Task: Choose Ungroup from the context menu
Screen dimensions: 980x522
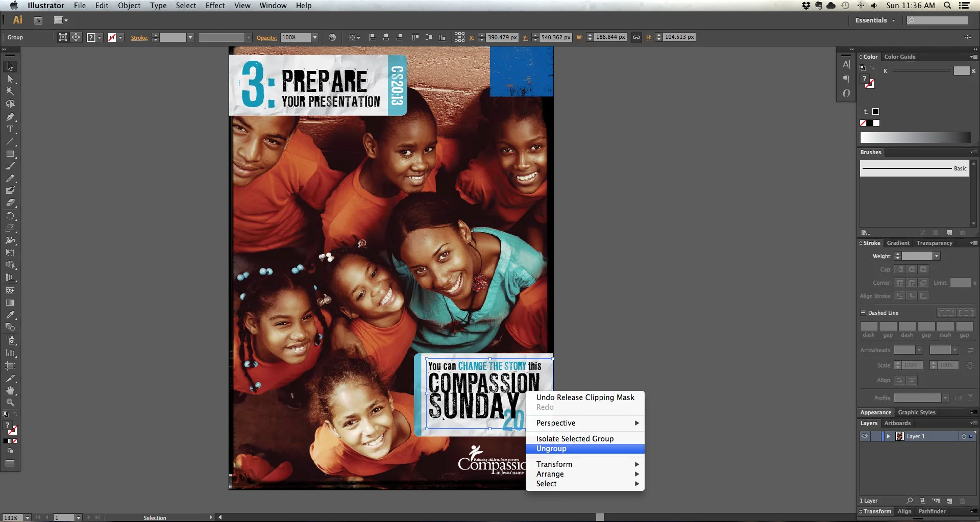Action: (x=585, y=449)
